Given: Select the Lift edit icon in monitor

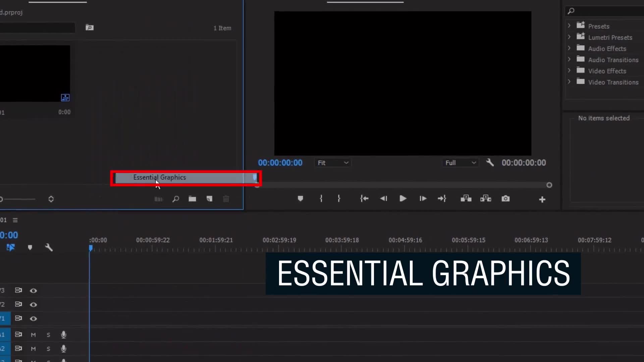Looking at the screenshot, I should click(x=466, y=198).
